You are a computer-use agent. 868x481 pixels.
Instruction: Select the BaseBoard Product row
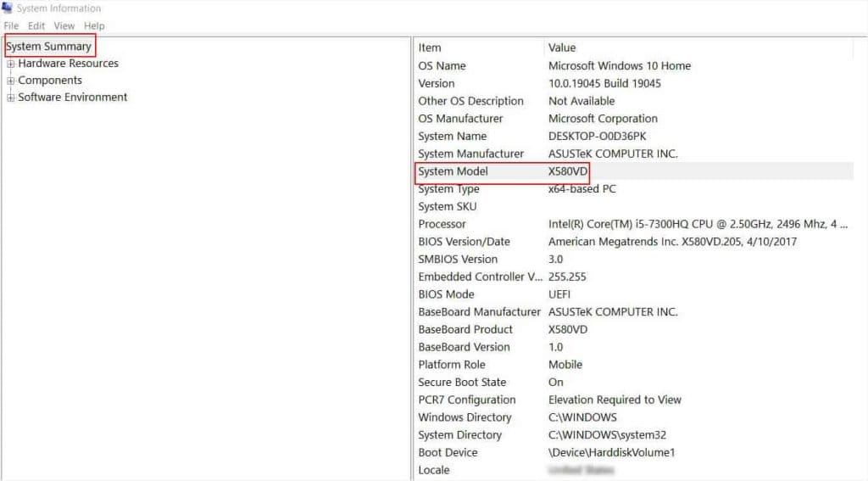pos(465,329)
